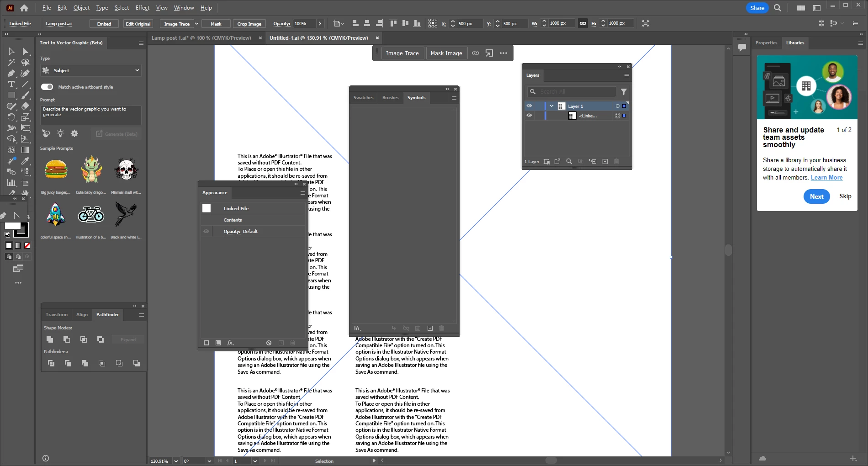Select the Magic Wand tool

pos(11,63)
